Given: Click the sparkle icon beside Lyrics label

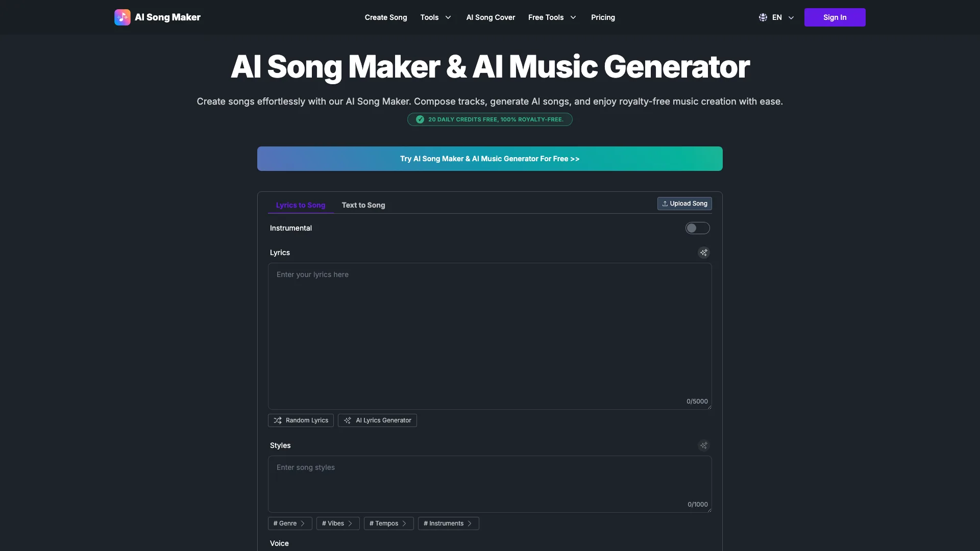Looking at the screenshot, I should (703, 253).
